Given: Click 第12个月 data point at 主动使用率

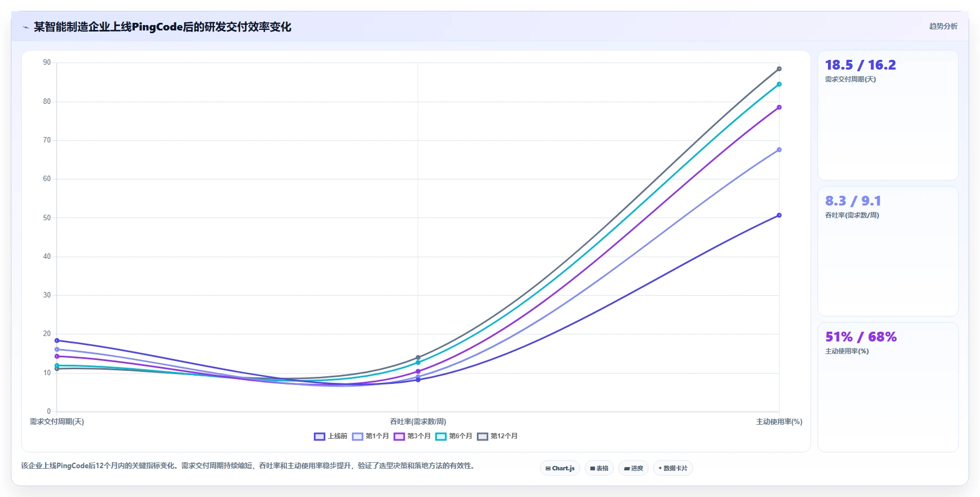Looking at the screenshot, I should (779, 69).
